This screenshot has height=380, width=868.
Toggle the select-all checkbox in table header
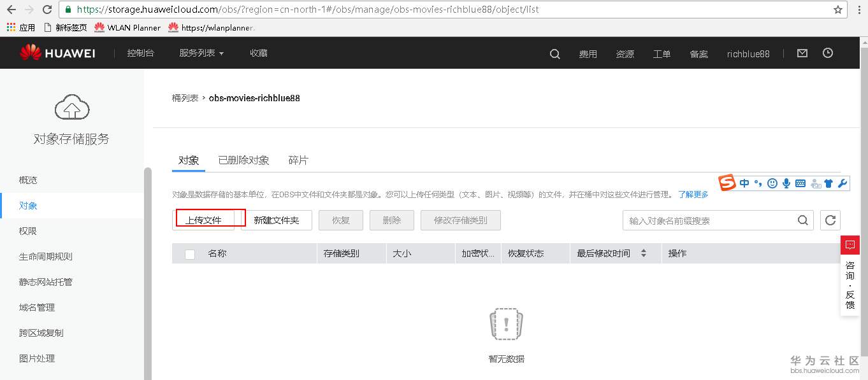[x=190, y=254]
